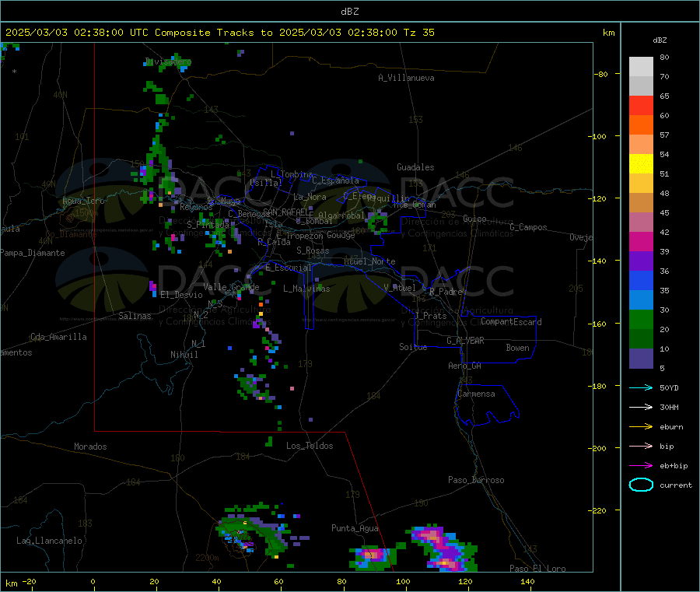Click the Aero_GA map label

pos(464,366)
